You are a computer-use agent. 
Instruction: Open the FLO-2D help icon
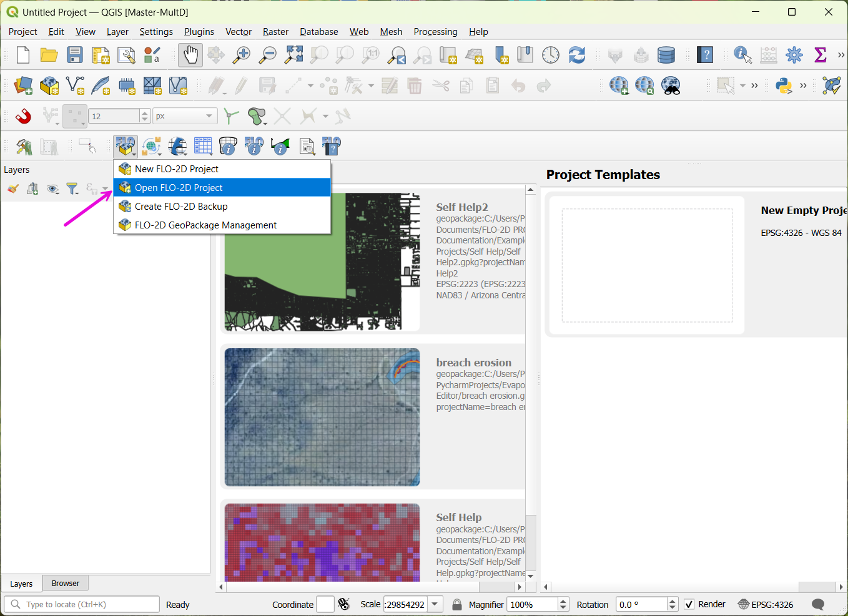(x=331, y=145)
